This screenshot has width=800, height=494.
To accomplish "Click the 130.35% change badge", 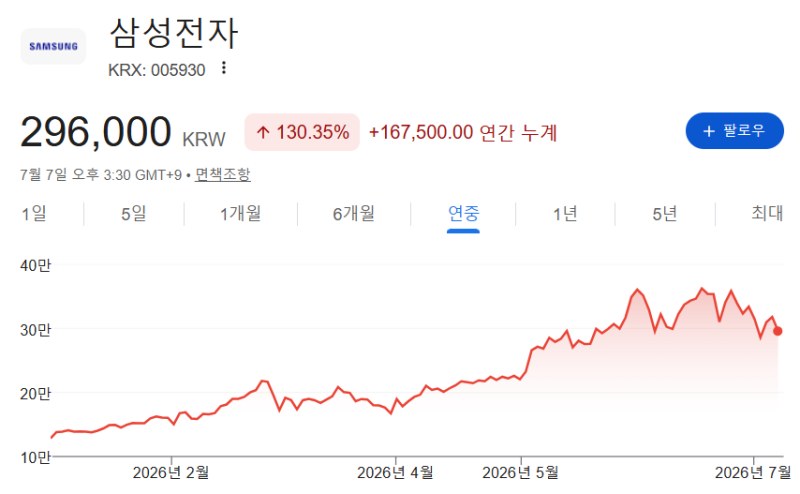I will click(x=302, y=132).
